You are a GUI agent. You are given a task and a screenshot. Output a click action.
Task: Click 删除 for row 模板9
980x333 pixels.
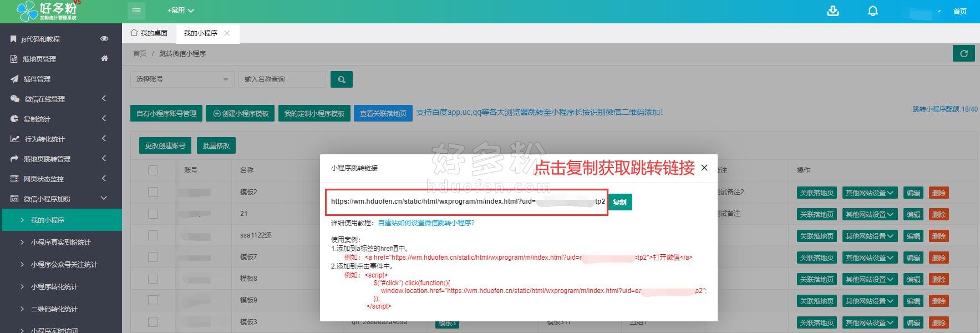click(939, 301)
